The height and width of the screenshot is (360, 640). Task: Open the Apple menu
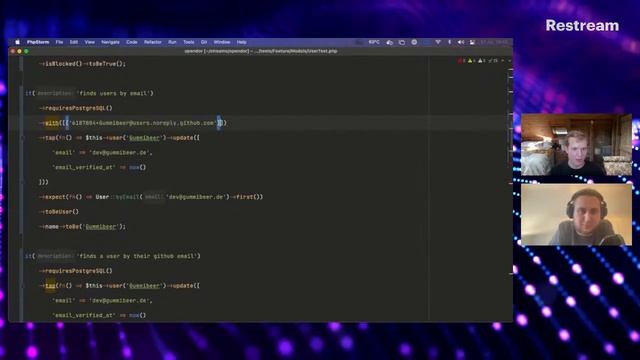pyautogui.click(x=18, y=42)
